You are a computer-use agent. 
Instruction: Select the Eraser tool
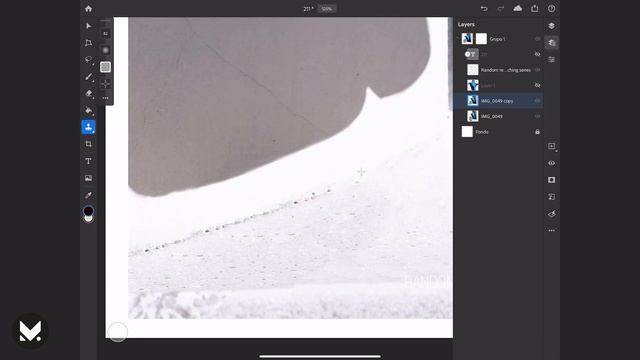[x=89, y=93]
